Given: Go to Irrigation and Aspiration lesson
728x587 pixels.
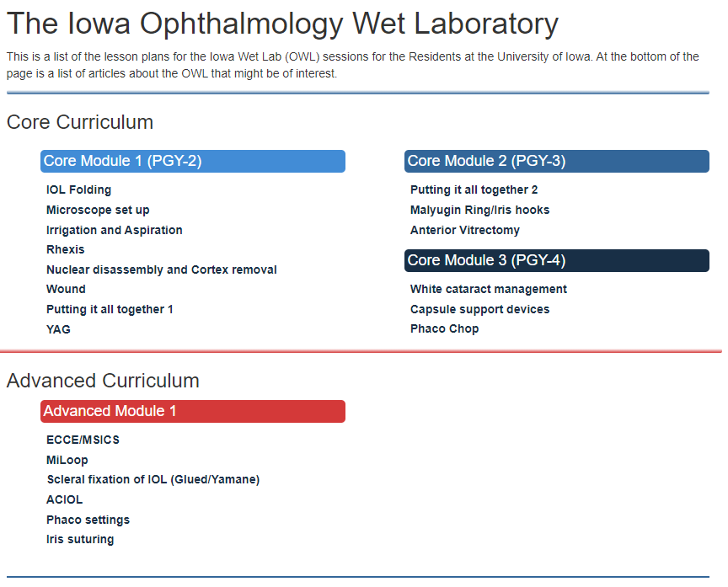Looking at the screenshot, I should (114, 231).
